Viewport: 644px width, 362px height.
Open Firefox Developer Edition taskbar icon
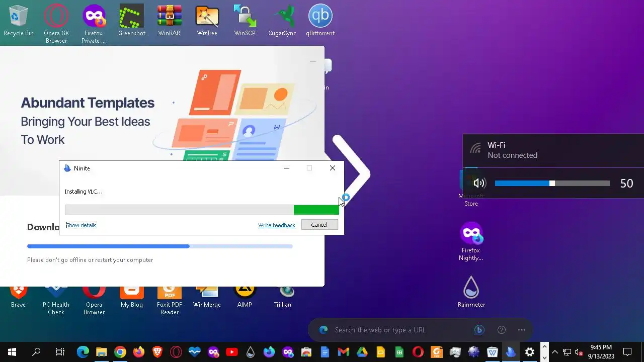point(269,352)
